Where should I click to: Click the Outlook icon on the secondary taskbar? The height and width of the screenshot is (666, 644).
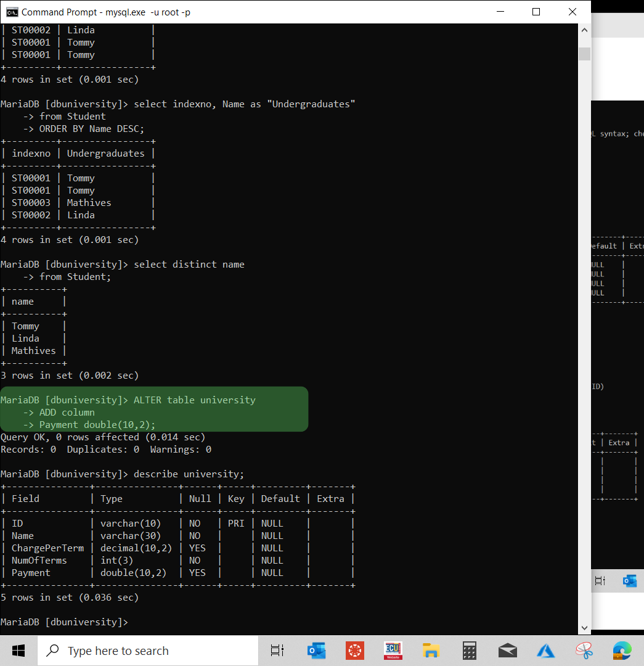tap(629, 580)
